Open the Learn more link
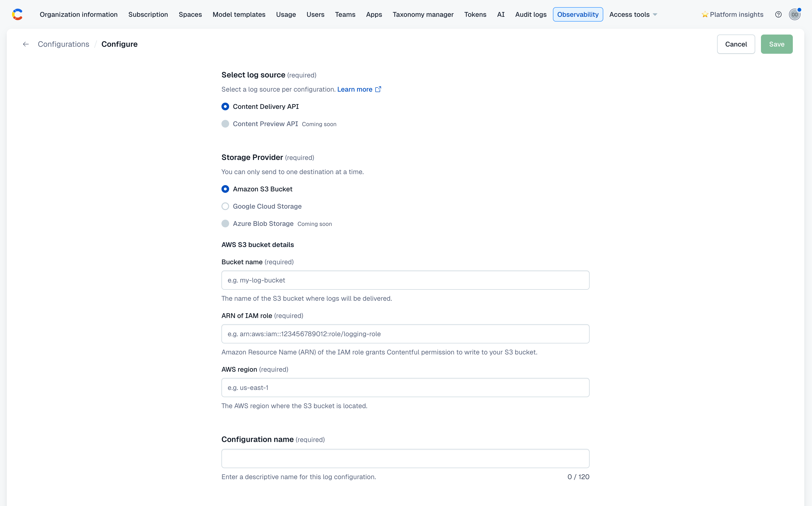Image resolution: width=812 pixels, height=506 pixels. click(354, 89)
